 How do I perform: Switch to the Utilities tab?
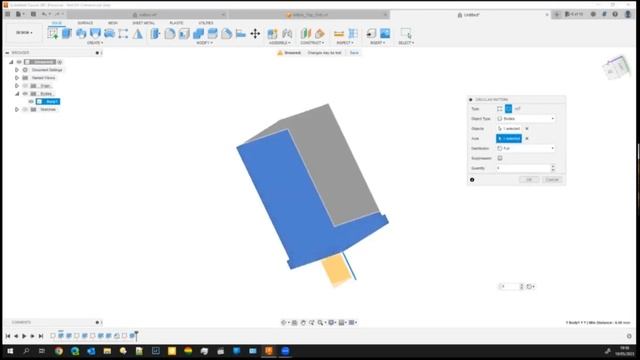(206, 23)
